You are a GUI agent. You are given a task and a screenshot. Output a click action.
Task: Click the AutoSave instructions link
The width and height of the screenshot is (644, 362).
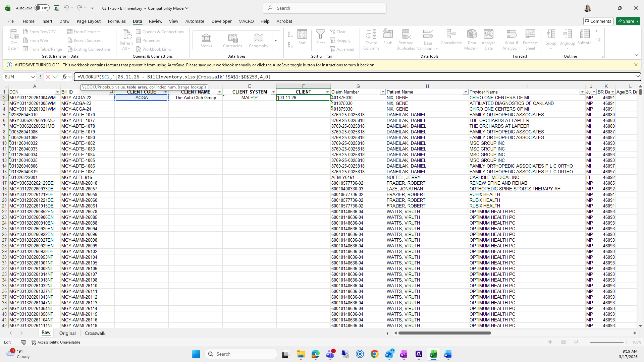219,65
